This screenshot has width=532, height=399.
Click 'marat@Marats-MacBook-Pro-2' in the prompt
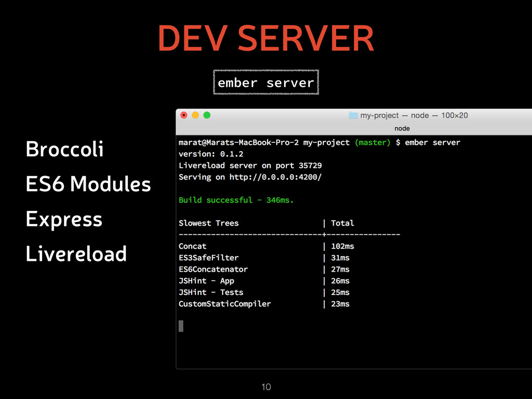pyautogui.click(x=238, y=142)
